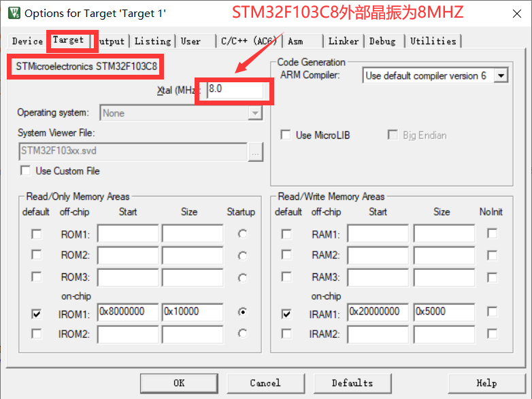Image resolution: width=532 pixels, height=399 pixels.
Task: Toggle the Big Endian checkbox
Action: 393,135
